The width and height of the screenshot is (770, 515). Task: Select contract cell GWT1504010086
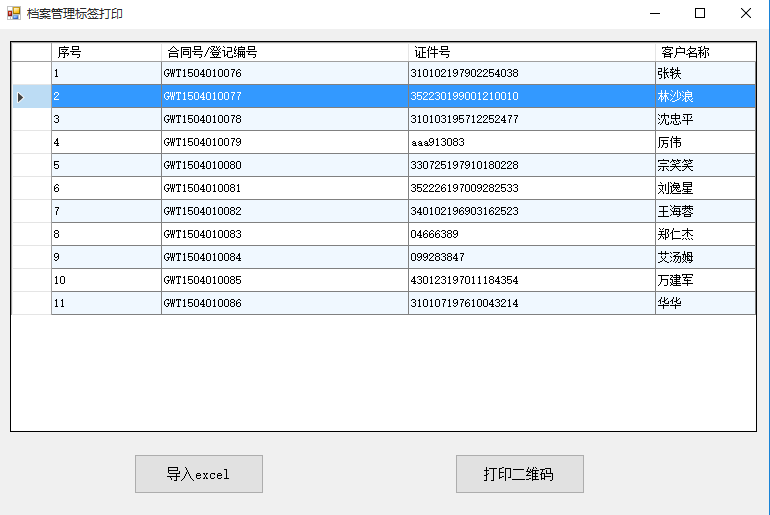pyautogui.click(x=285, y=304)
